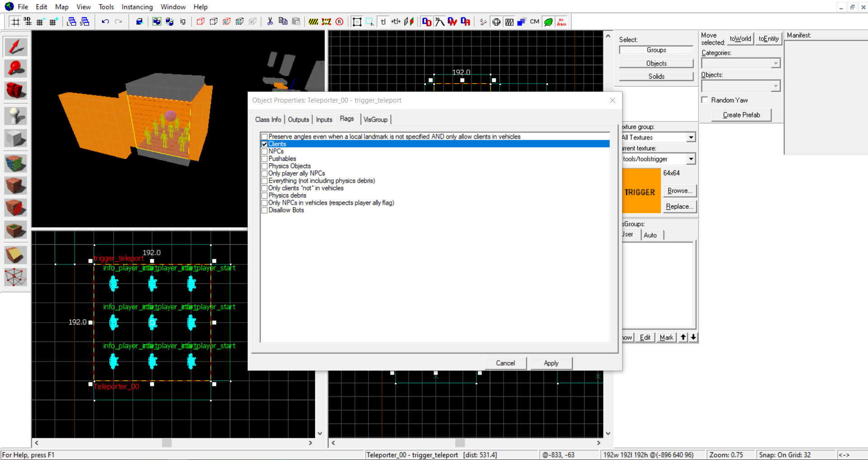Open the Instancing menu
The height and width of the screenshot is (460, 868).
click(137, 7)
